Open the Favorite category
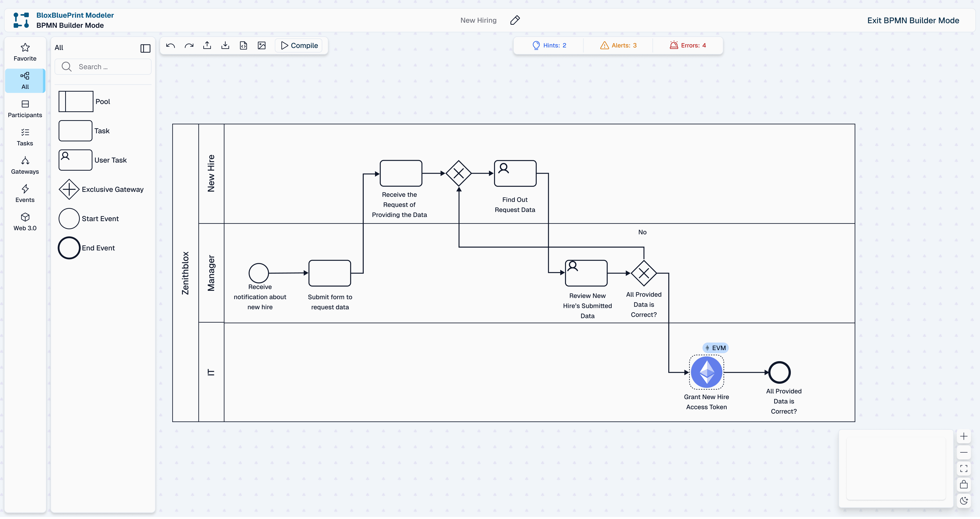The height and width of the screenshot is (519, 980). click(25, 53)
